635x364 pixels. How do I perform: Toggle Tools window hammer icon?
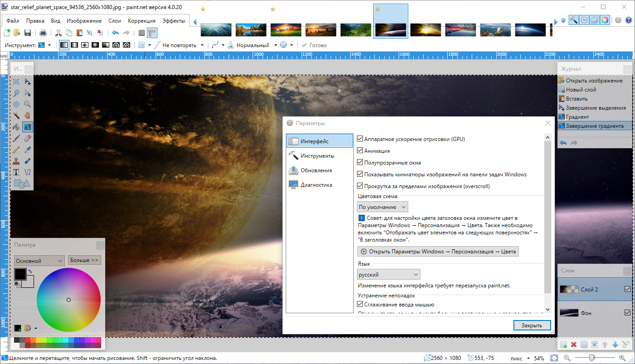[x=574, y=20]
